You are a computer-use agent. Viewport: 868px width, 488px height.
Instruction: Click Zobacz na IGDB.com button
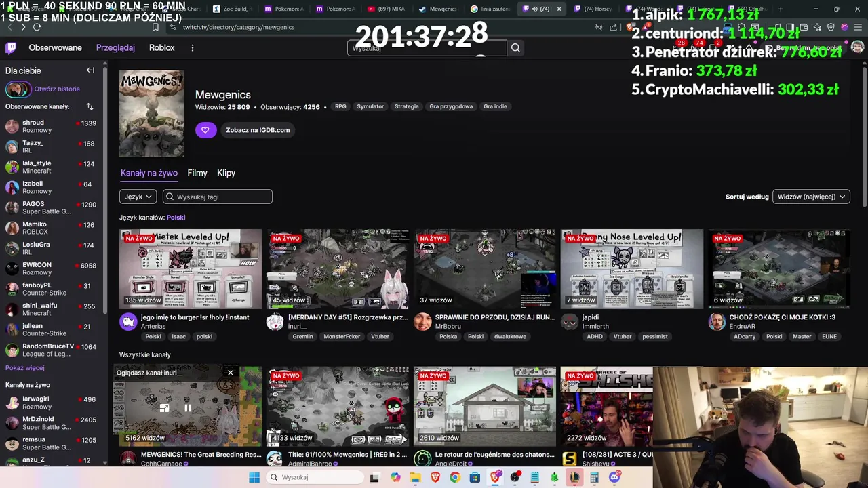pos(258,130)
